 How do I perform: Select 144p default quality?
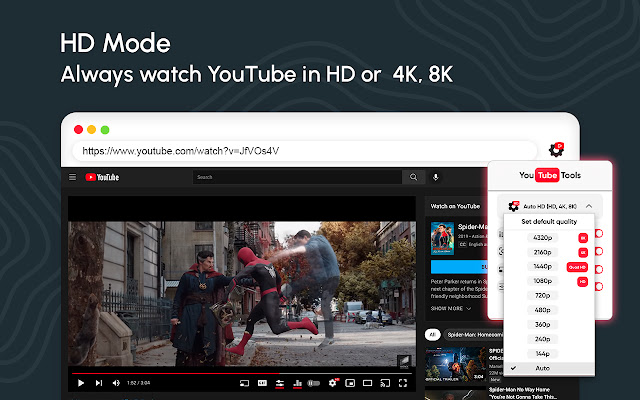(x=542, y=353)
